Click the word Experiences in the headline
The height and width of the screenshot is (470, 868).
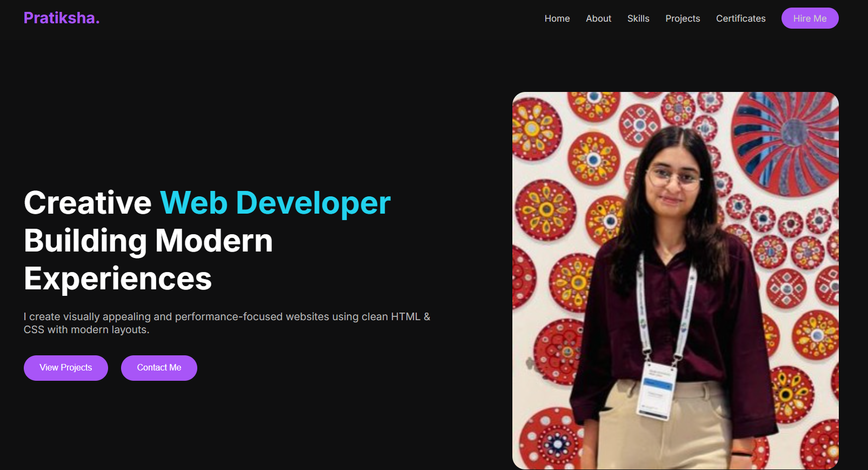tap(118, 279)
